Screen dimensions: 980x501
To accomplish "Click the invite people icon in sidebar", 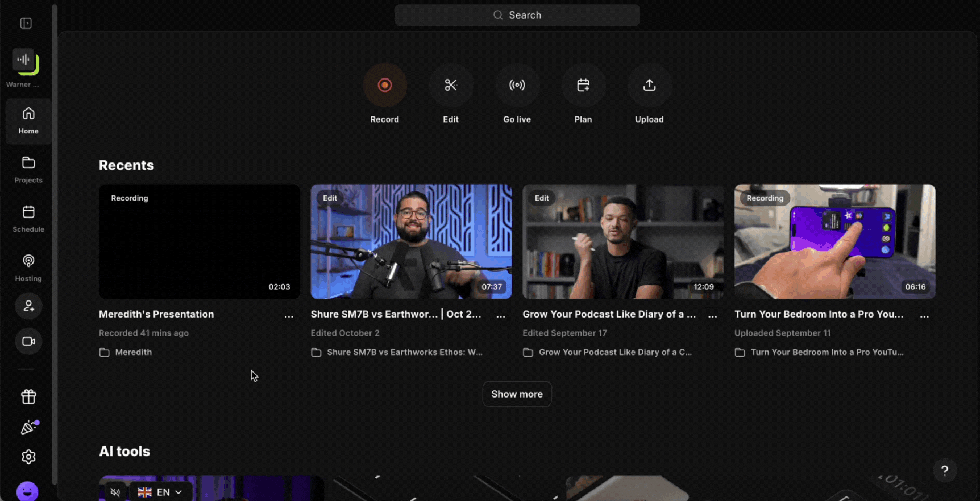I will 28,306.
